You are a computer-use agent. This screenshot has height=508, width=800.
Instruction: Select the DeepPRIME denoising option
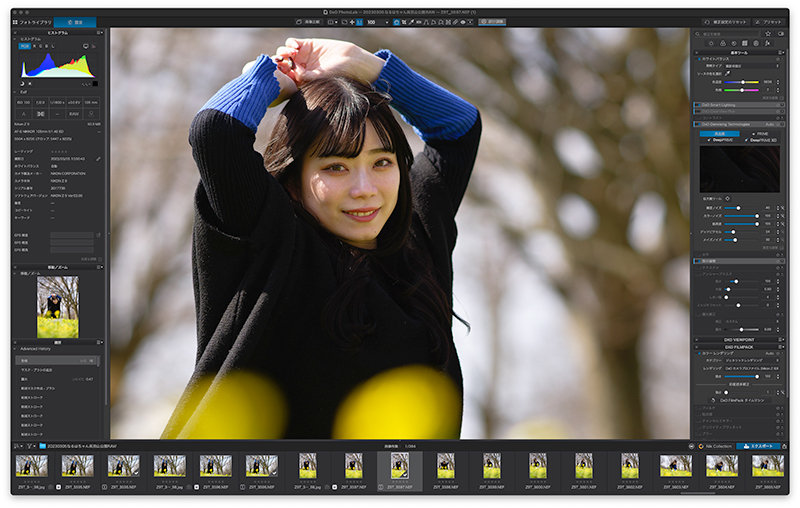tap(721, 140)
